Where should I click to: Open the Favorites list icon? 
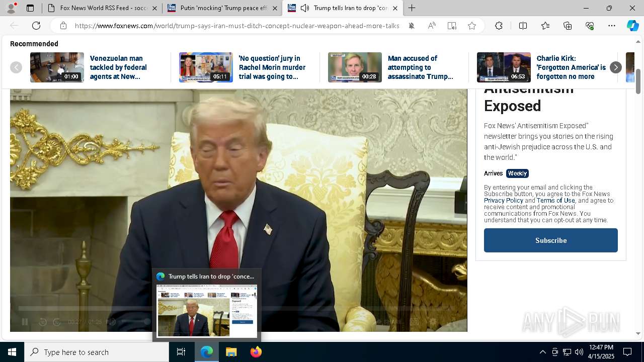(545, 26)
